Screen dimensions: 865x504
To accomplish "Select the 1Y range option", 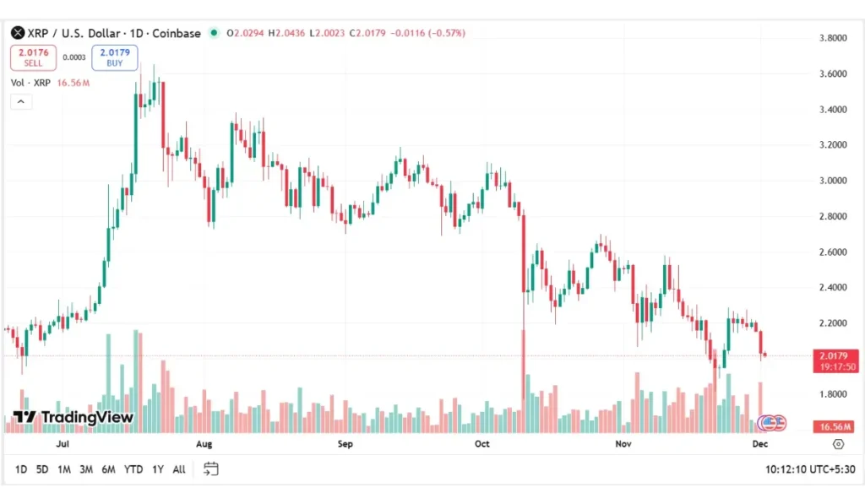I will click(156, 469).
